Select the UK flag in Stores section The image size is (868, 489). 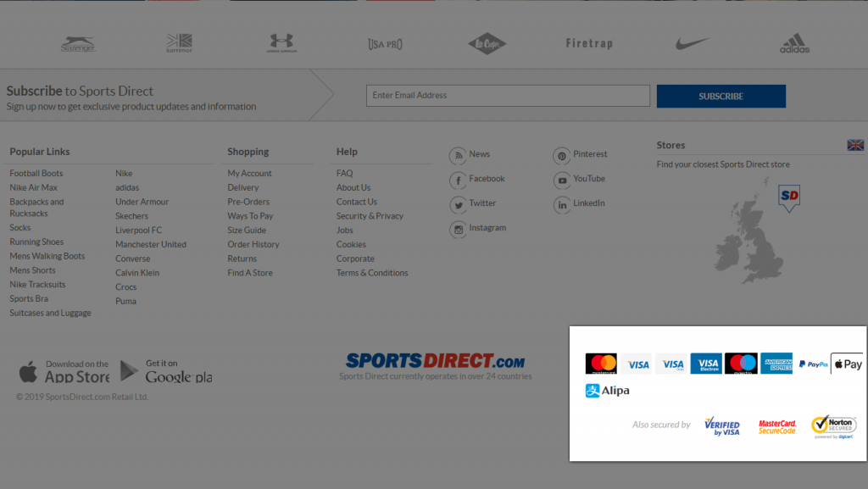[857, 145]
